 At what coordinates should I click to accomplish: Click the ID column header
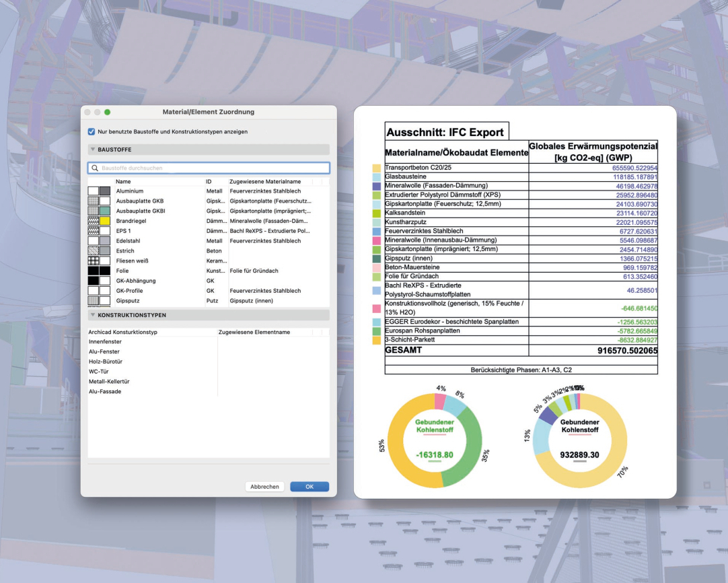point(209,182)
